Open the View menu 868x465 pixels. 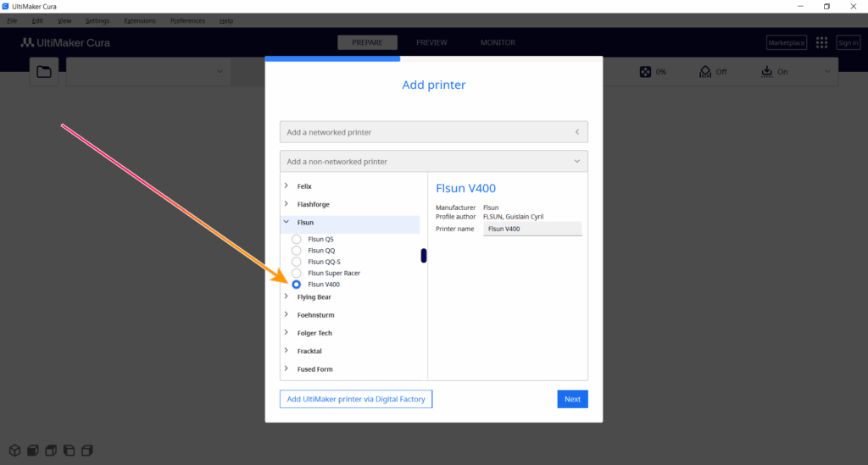[64, 20]
